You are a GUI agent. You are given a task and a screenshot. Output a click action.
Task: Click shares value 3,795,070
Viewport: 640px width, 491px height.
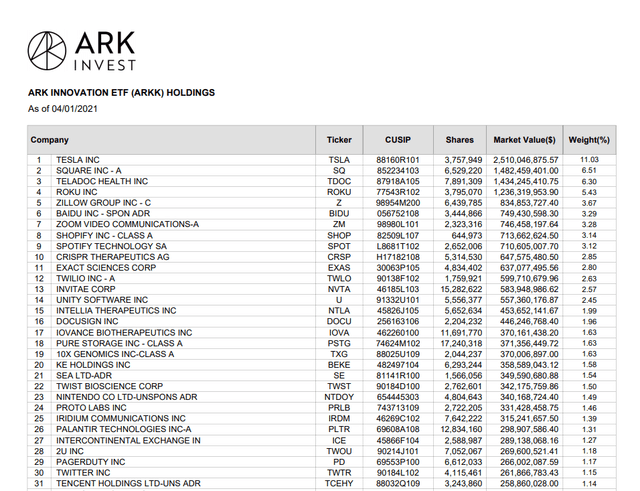click(463, 192)
